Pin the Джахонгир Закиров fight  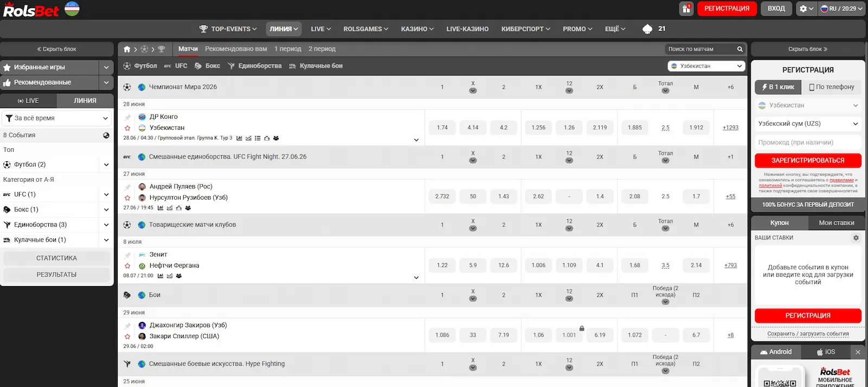pyautogui.click(x=127, y=326)
